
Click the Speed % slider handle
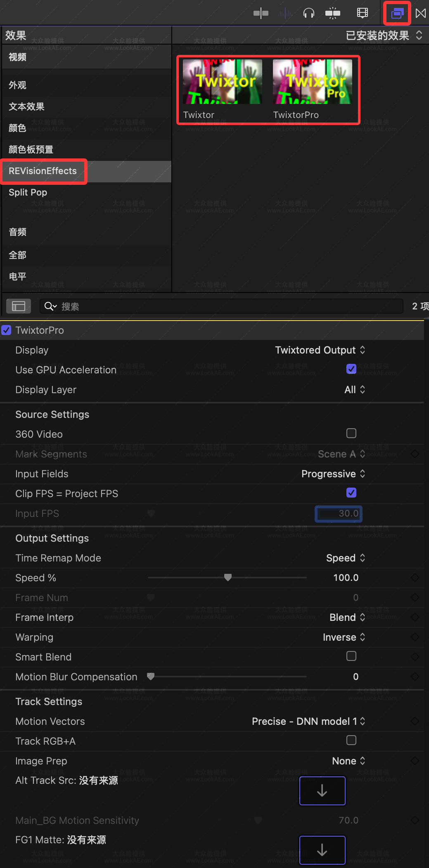228,577
